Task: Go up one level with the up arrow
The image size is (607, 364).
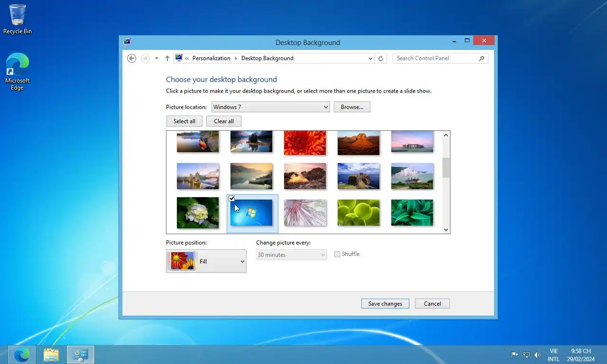Action: 167,58
